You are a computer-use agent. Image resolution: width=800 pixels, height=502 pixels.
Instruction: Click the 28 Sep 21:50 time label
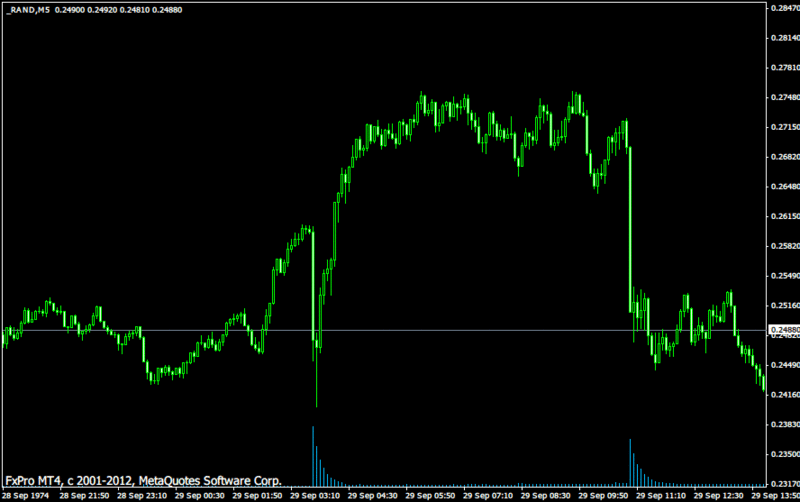coord(84,496)
